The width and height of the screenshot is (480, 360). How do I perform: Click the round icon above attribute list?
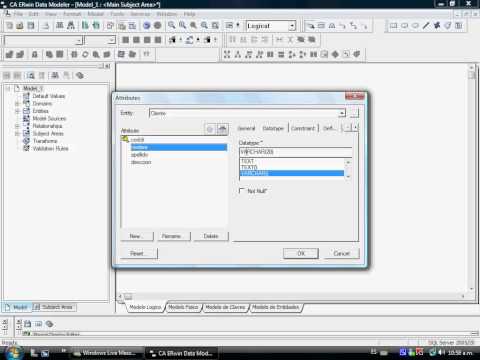[210, 129]
